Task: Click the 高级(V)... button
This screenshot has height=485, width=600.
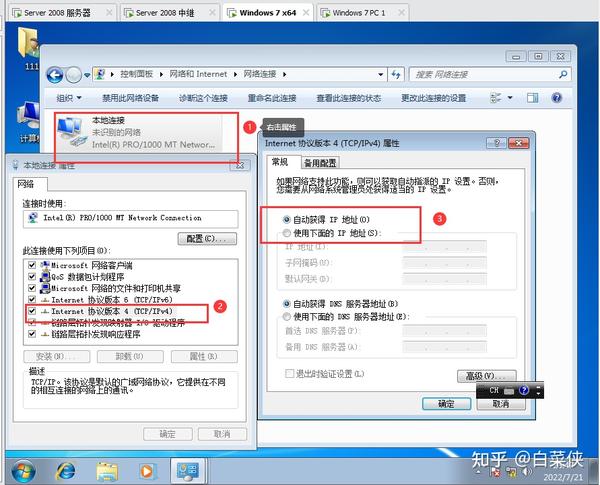Action: pyautogui.click(x=487, y=376)
